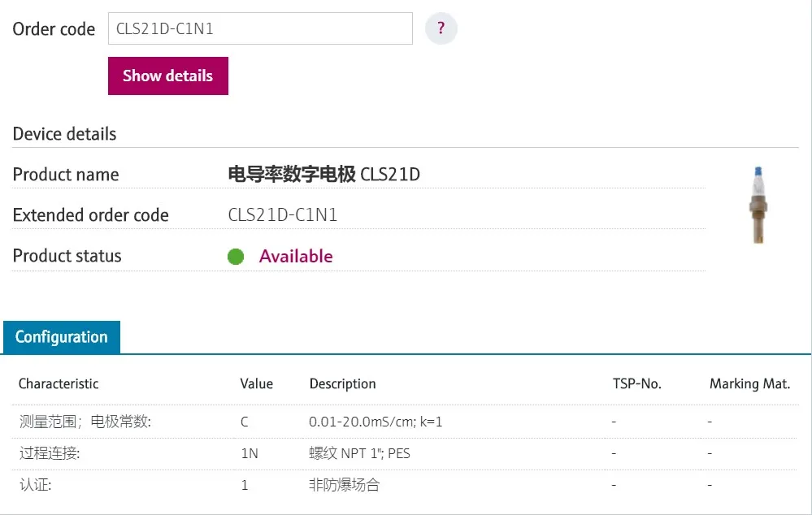This screenshot has height=515, width=812.
Task: Switch to the Configuration tab
Action: pos(62,337)
